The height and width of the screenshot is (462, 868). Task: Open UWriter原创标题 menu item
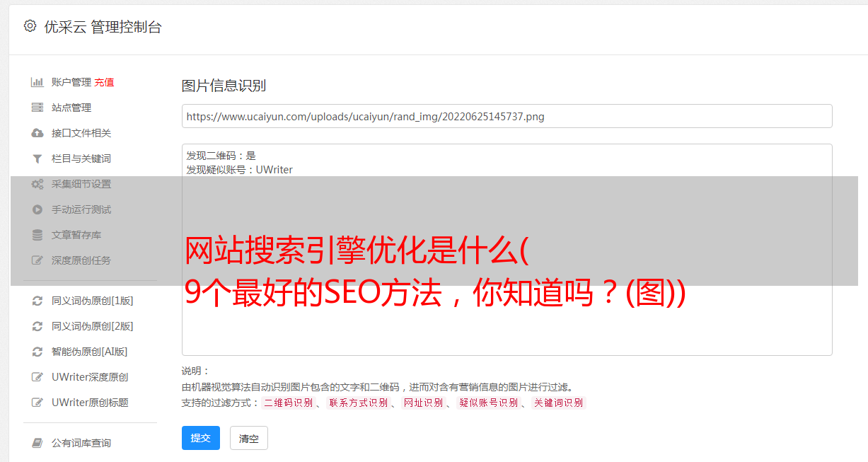pos(90,403)
